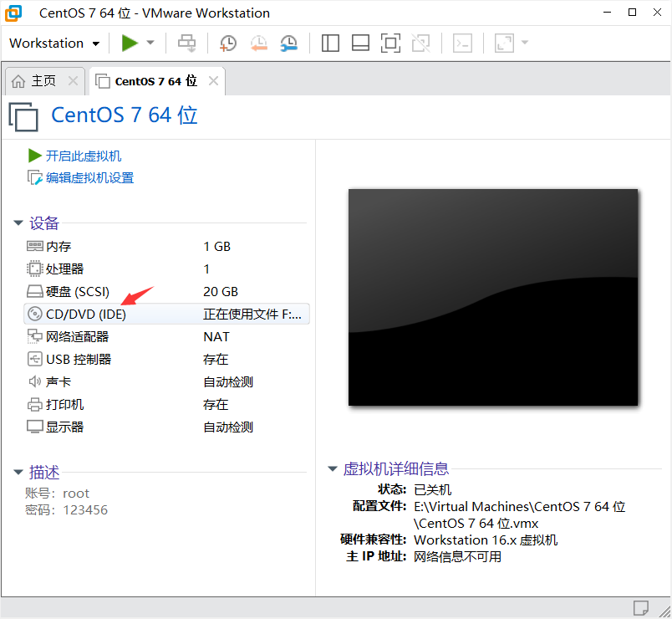This screenshot has height=619, width=672.
Task: Select the 显示器 device row
Action: (x=166, y=427)
